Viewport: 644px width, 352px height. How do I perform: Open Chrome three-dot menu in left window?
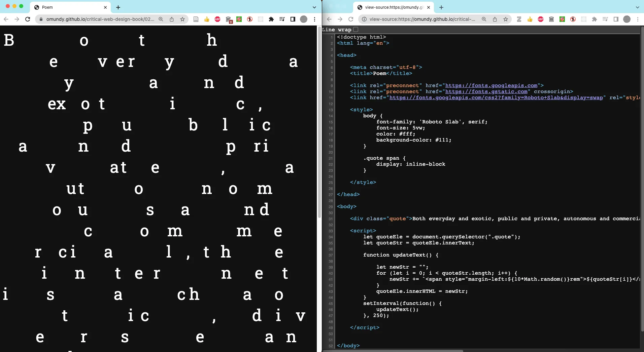point(314,19)
